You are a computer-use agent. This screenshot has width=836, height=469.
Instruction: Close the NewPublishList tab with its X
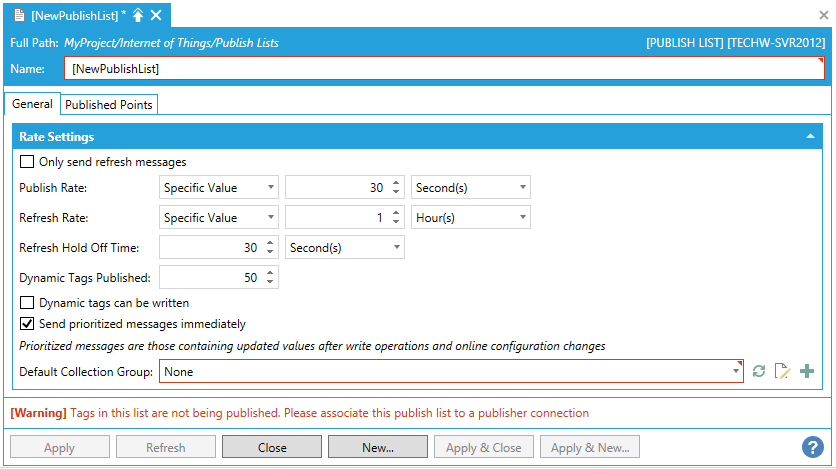(156, 16)
